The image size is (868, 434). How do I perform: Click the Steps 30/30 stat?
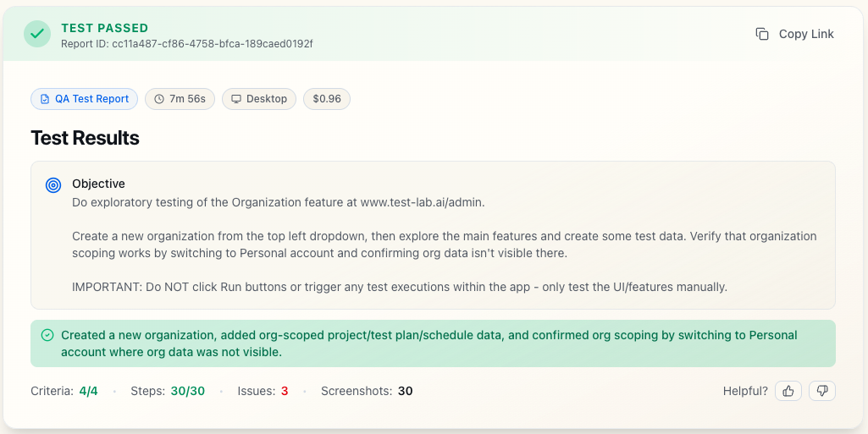(168, 391)
